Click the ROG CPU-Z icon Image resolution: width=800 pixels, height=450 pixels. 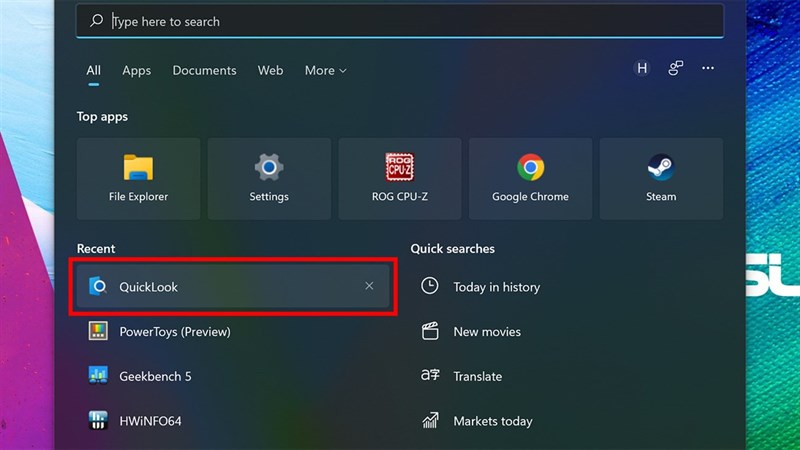[x=399, y=167]
